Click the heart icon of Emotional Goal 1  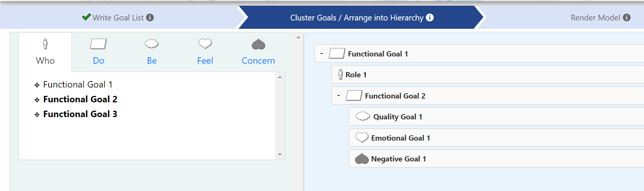(x=362, y=137)
